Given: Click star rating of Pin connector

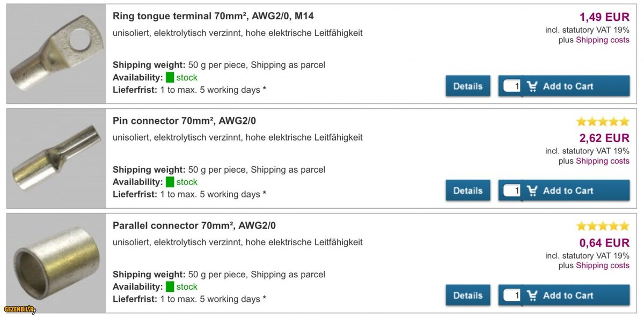Looking at the screenshot, I should pyautogui.click(x=603, y=122).
